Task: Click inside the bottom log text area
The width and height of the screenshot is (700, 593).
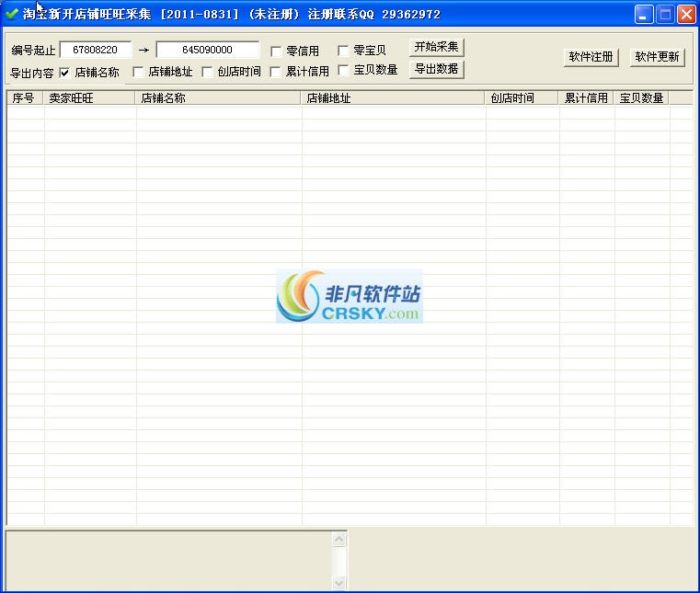Action: [x=169, y=562]
